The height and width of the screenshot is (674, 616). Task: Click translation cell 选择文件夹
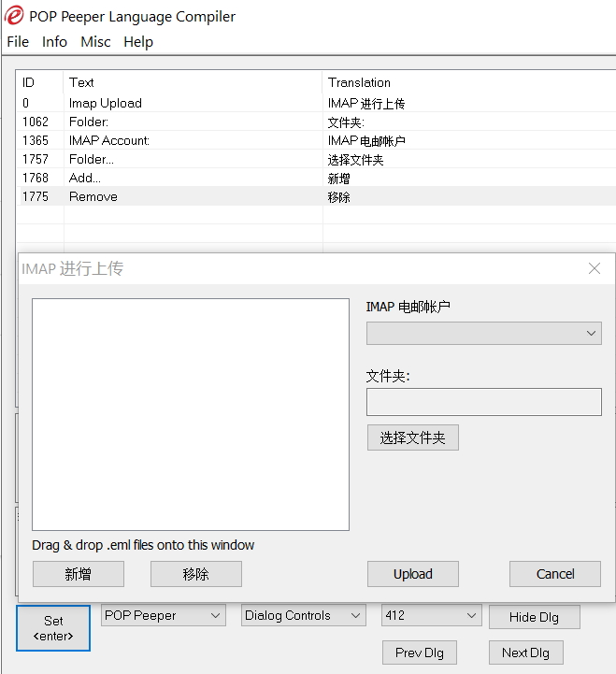(x=355, y=160)
